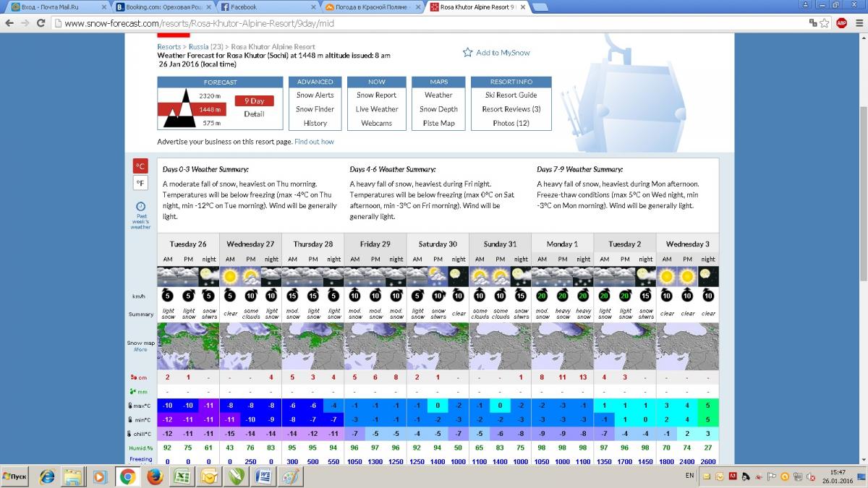The width and height of the screenshot is (868, 488).
Task: Open the Webcams link
Action: click(377, 123)
